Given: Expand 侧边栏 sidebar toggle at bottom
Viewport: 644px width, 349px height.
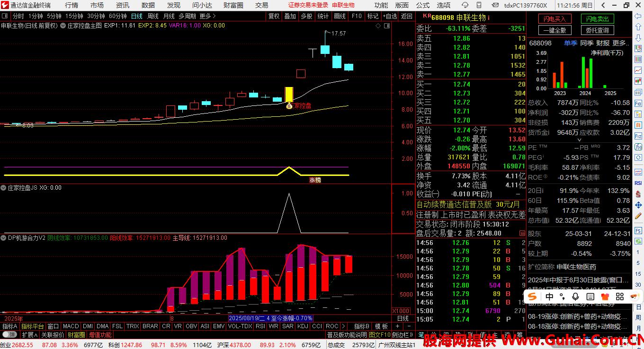Looking at the screenshot, I should tap(403, 335).
